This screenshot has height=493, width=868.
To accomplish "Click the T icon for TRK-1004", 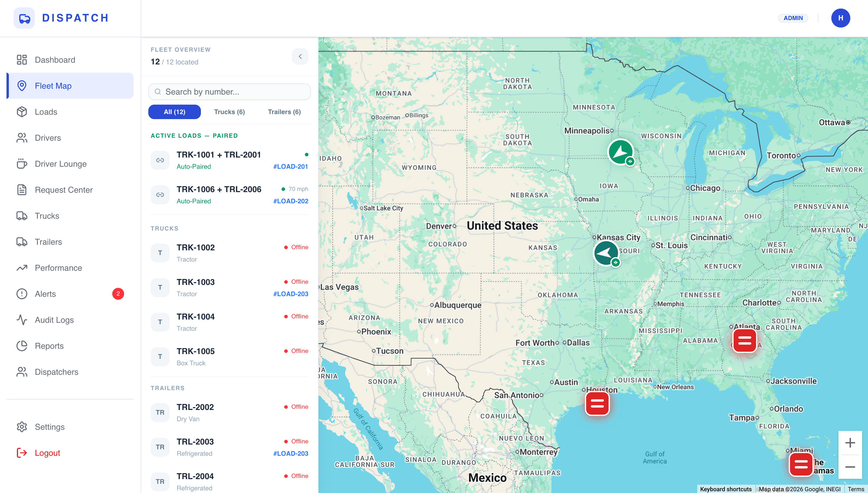I will click(x=160, y=322).
